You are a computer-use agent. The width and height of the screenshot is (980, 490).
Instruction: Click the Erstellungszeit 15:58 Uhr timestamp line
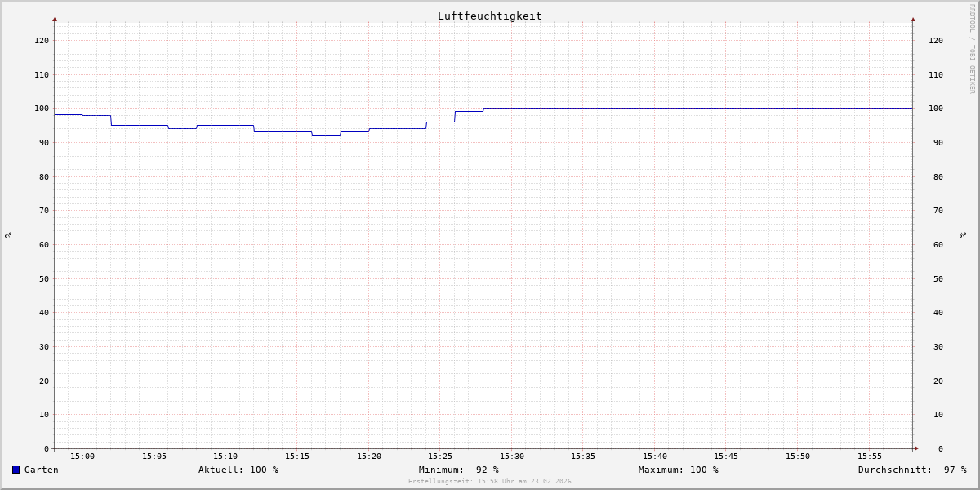[x=490, y=482]
